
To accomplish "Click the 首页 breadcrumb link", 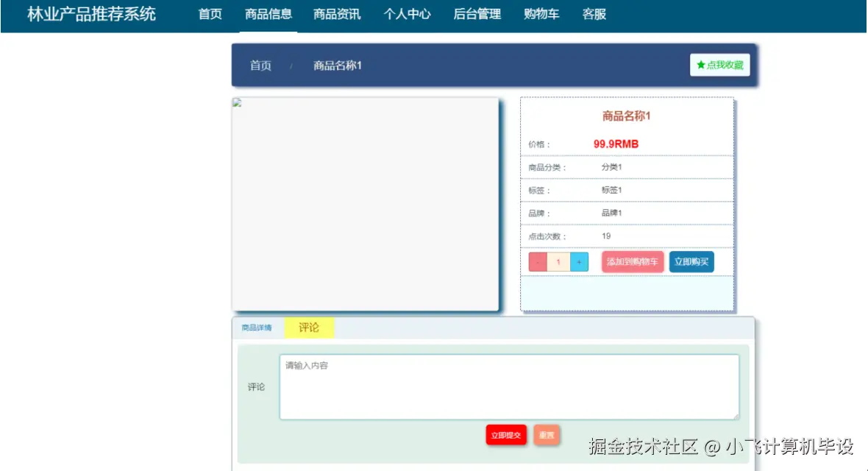I will click(x=260, y=65).
